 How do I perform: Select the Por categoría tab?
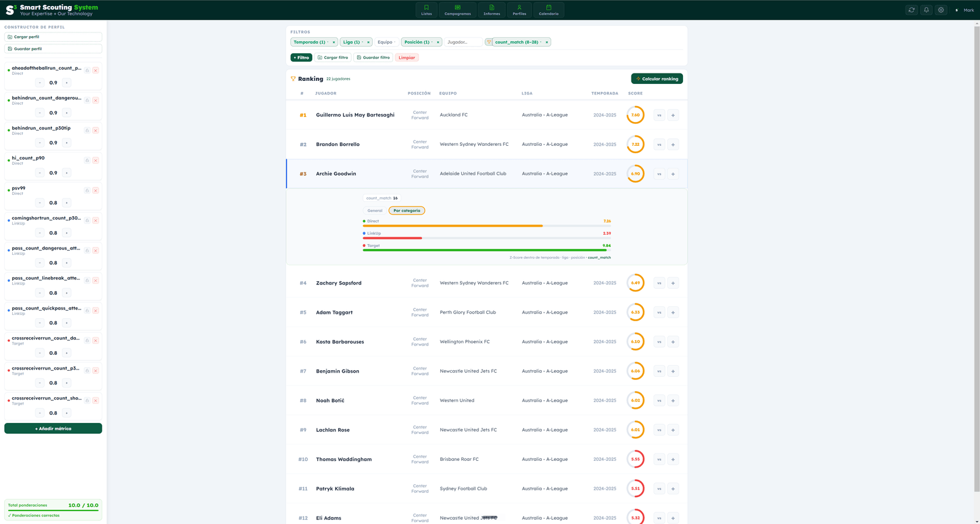407,211
